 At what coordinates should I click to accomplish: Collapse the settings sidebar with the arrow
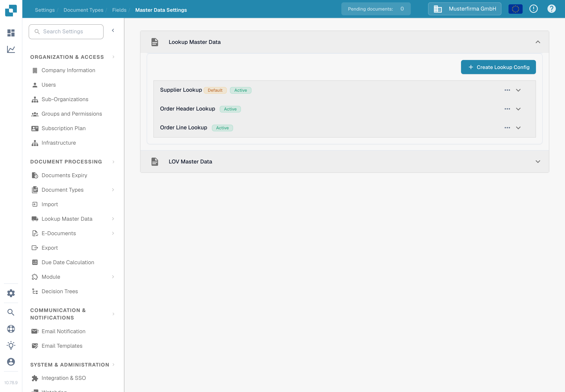pos(113,30)
